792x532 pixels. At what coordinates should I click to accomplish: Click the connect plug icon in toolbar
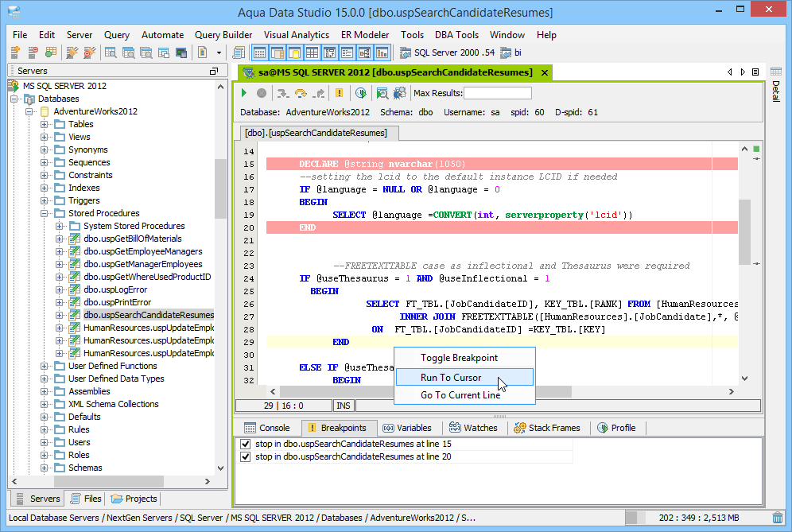tap(72, 52)
